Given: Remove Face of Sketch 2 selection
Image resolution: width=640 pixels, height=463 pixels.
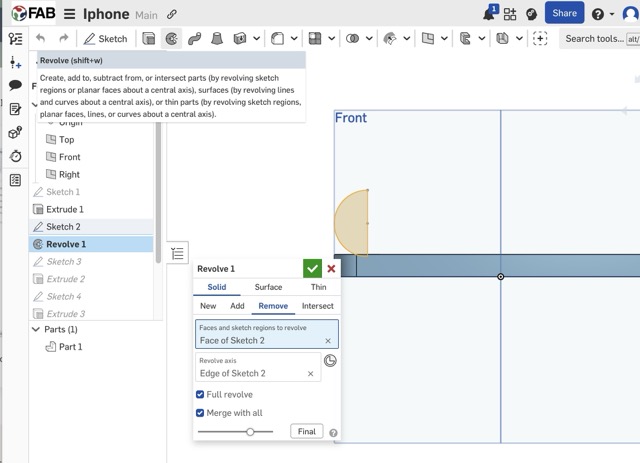Looking at the screenshot, I should [x=328, y=341].
